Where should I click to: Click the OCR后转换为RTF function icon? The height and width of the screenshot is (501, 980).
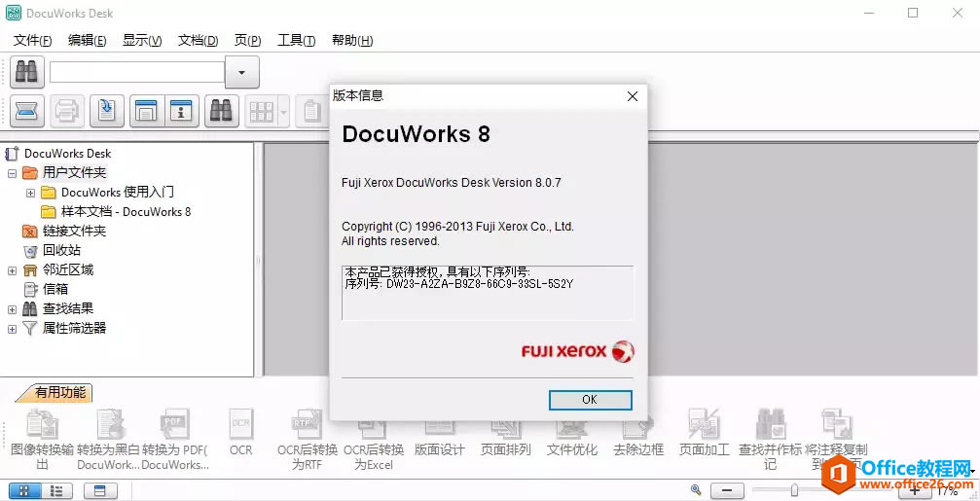coord(307,424)
